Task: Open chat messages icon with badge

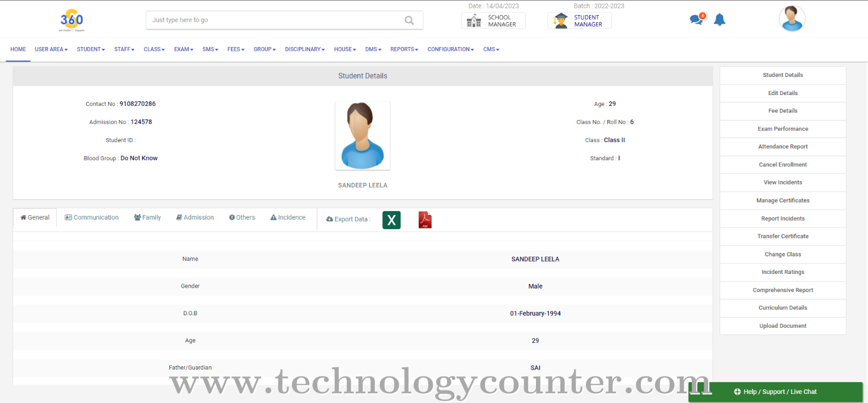Action: 697,19
